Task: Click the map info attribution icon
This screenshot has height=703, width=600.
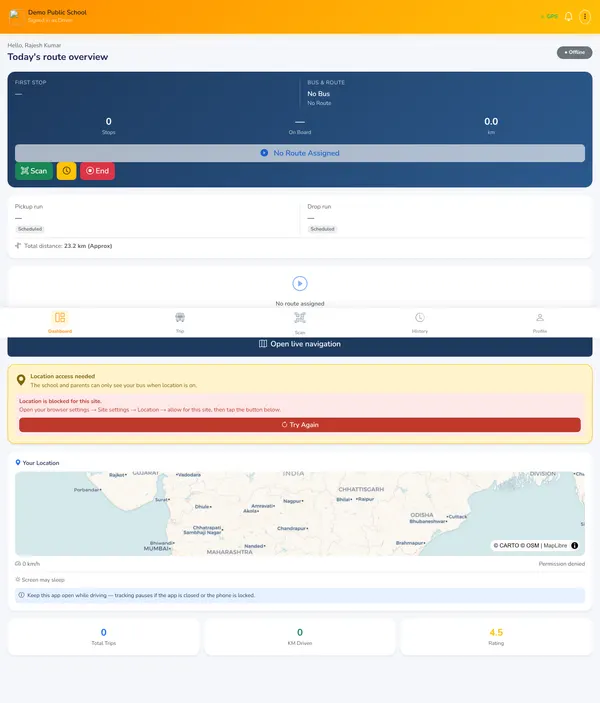Action: (574, 546)
